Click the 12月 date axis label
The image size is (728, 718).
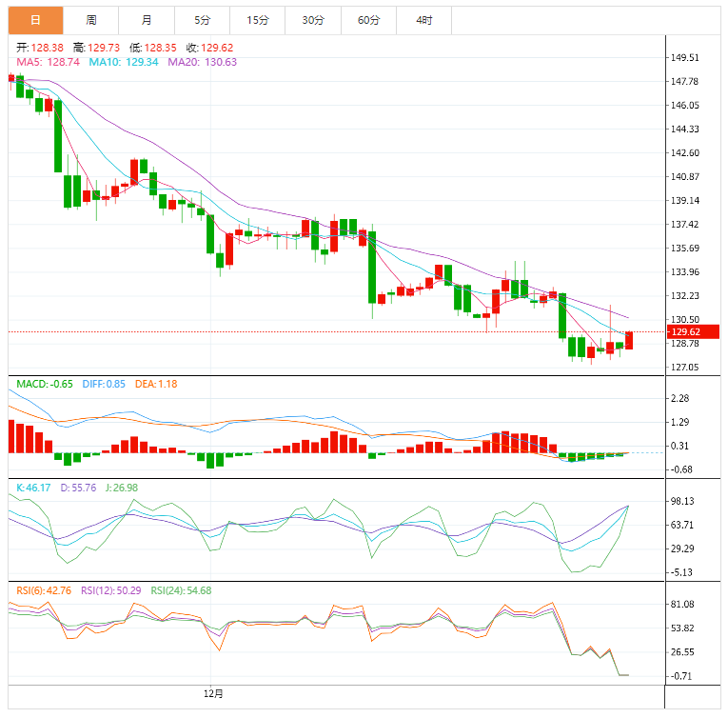213,694
